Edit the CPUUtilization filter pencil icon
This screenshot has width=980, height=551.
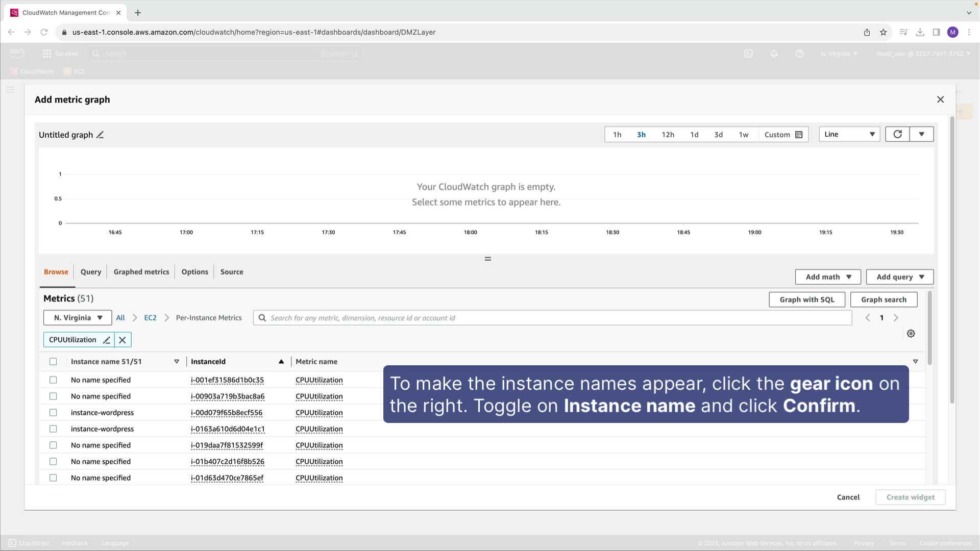[x=107, y=340]
